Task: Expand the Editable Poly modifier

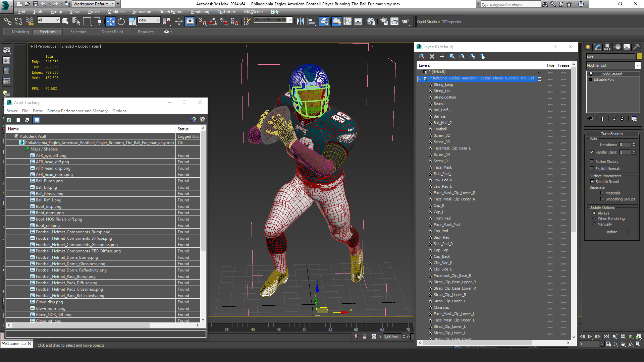Action: (590, 79)
